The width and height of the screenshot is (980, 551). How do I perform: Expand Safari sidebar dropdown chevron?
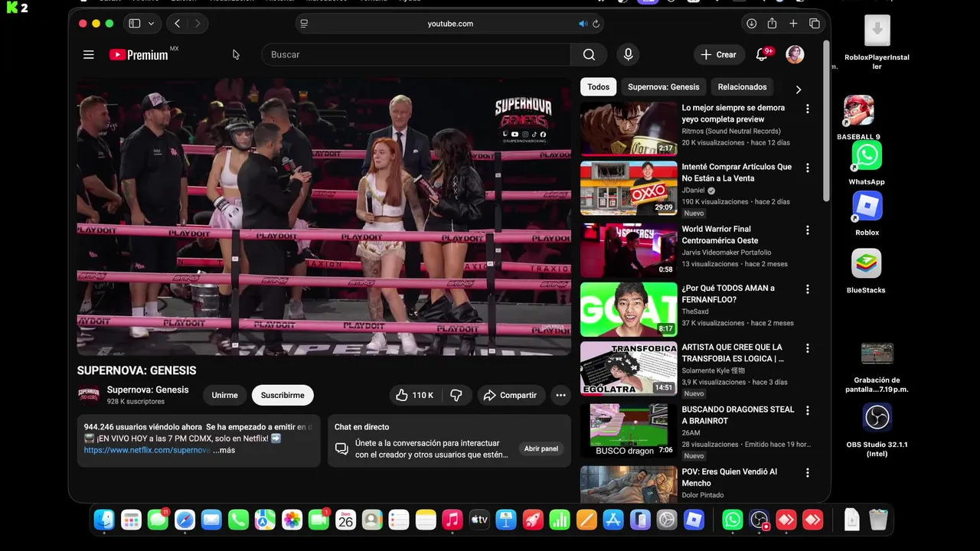click(x=151, y=24)
